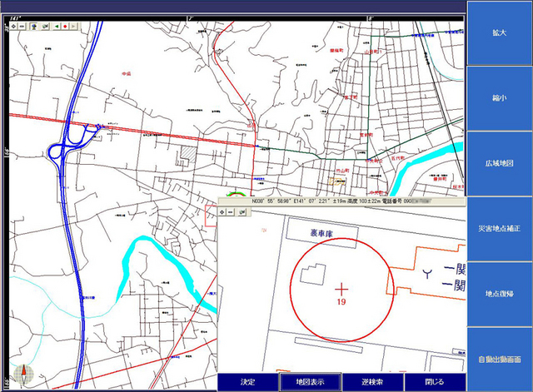Screen dimensions: 533x392
Task: Click the compass rose on the main map
Action: [x=24, y=375]
